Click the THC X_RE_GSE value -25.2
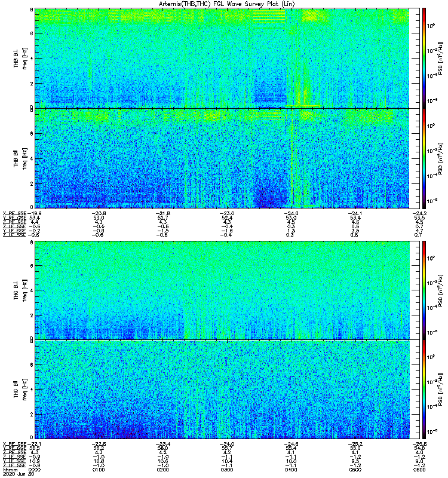The width and height of the screenshot is (448, 478). pyautogui.click(x=355, y=444)
